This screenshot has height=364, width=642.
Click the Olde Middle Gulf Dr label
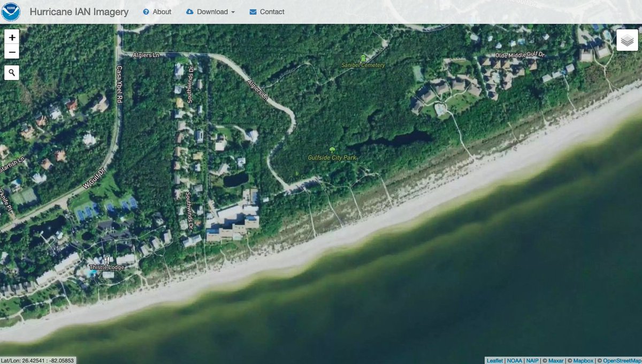(519, 55)
